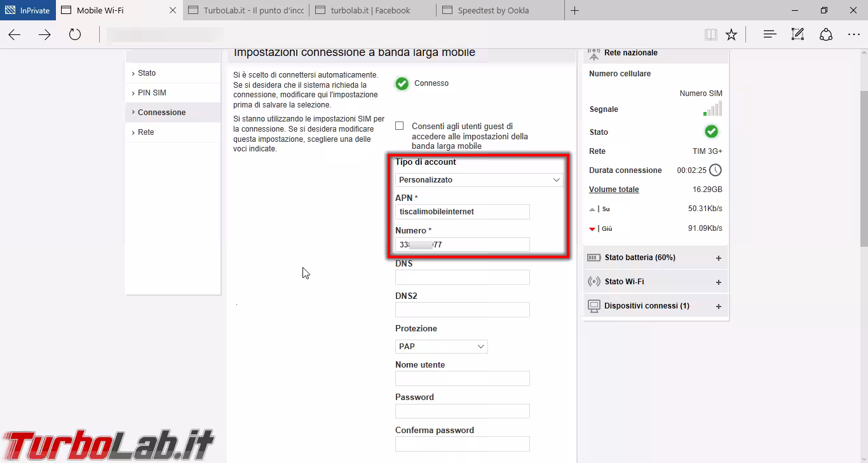The image size is (868, 463).
Task: Open Reading view book icon
Action: pyautogui.click(x=711, y=35)
